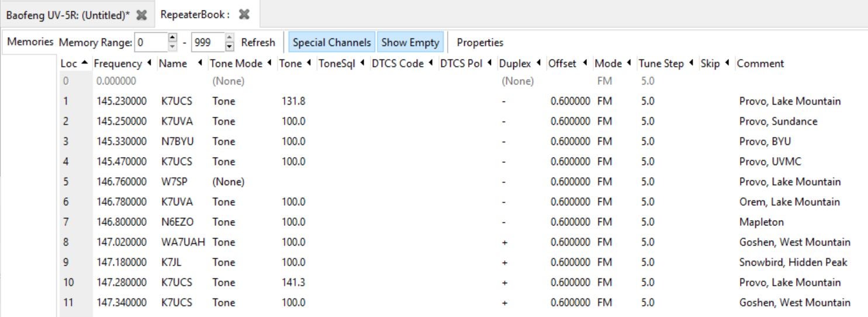
Task: Click the Tone mode cell for K7UVA 145.250000
Action: click(224, 121)
